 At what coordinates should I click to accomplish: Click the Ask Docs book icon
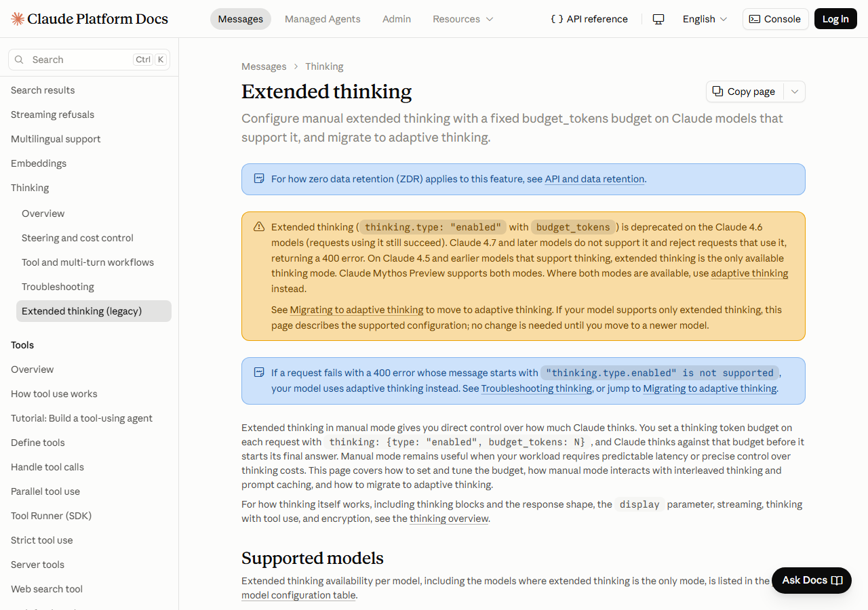[x=837, y=580]
